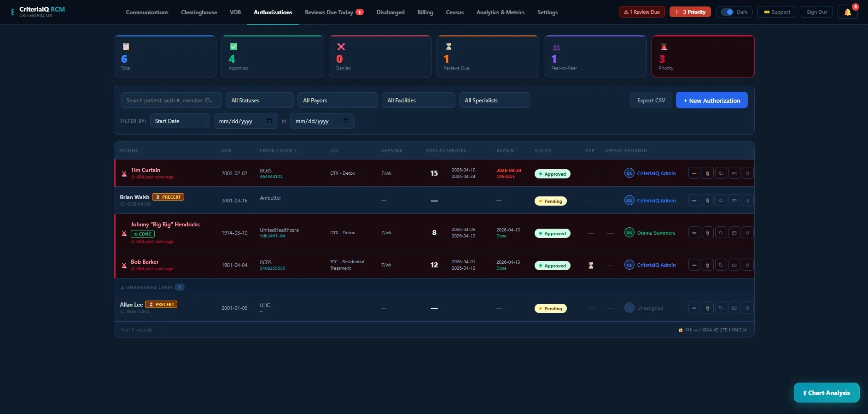This screenshot has width=868, height=414.
Task: Click the 1 Review Due alert button
Action: click(x=641, y=12)
